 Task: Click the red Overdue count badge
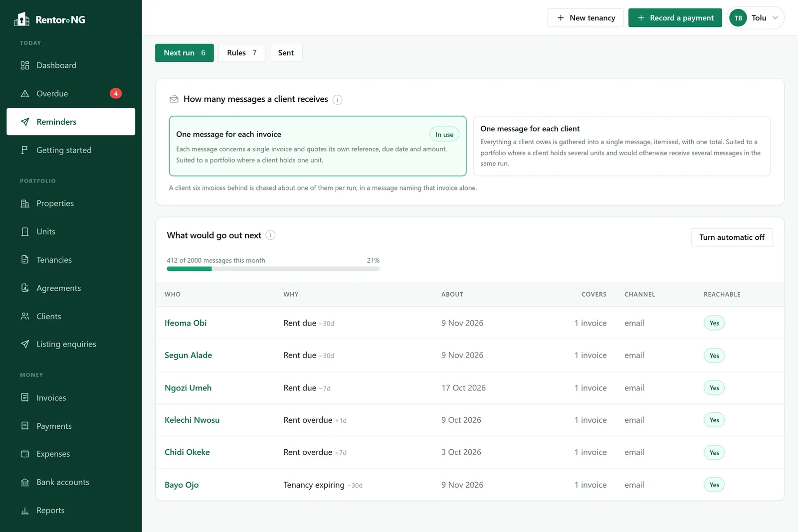pos(116,94)
